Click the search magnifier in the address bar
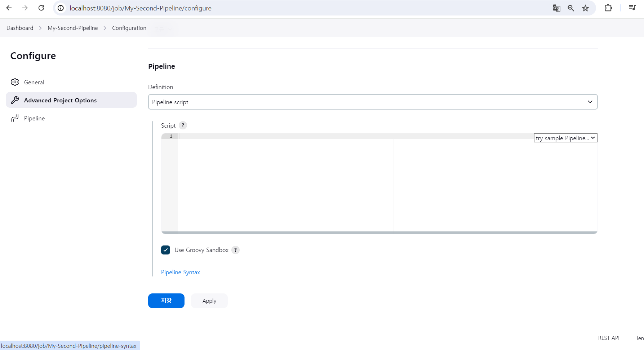The image size is (644, 350). pos(570,8)
